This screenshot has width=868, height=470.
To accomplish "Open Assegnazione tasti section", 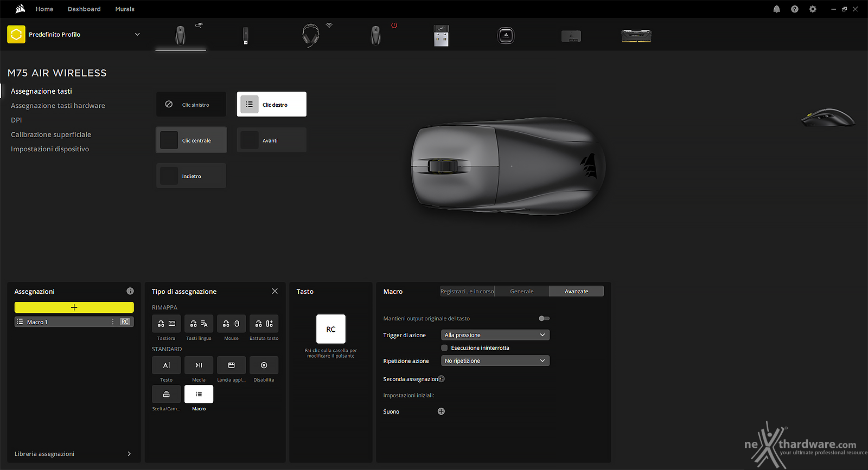I will (41, 91).
